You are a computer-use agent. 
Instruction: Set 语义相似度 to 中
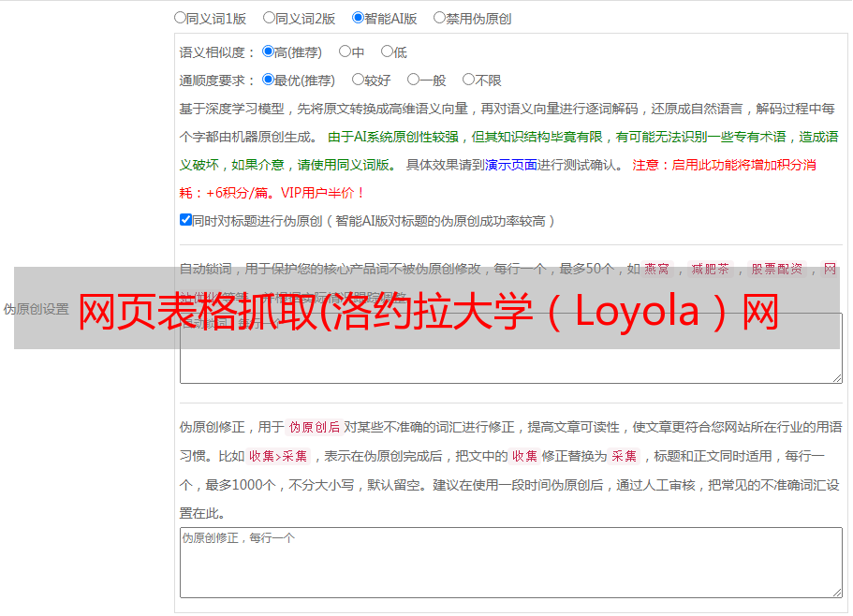point(345,51)
